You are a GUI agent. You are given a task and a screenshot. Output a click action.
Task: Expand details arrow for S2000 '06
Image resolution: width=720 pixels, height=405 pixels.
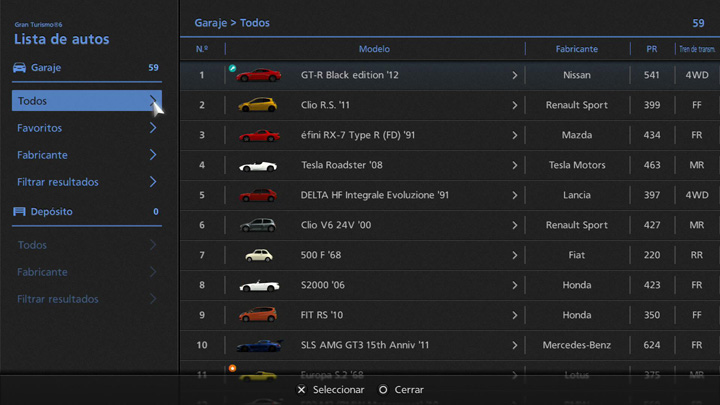click(x=515, y=285)
